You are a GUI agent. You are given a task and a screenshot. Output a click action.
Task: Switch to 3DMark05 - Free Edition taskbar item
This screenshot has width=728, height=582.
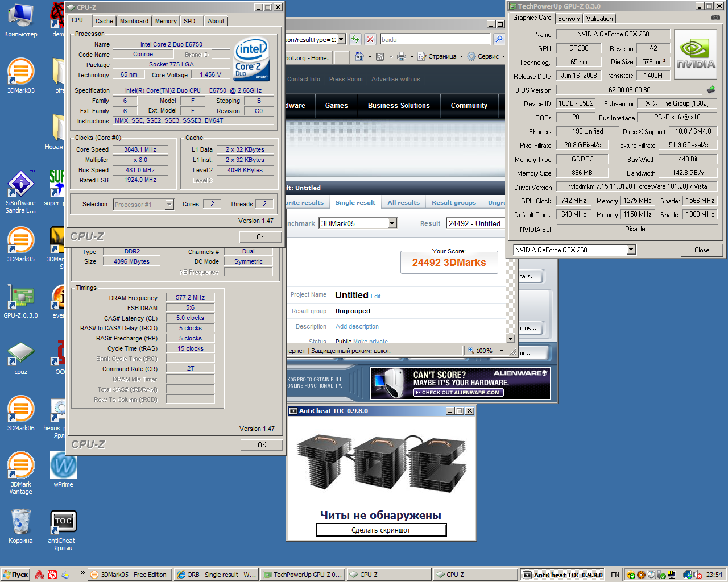tap(129, 575)
